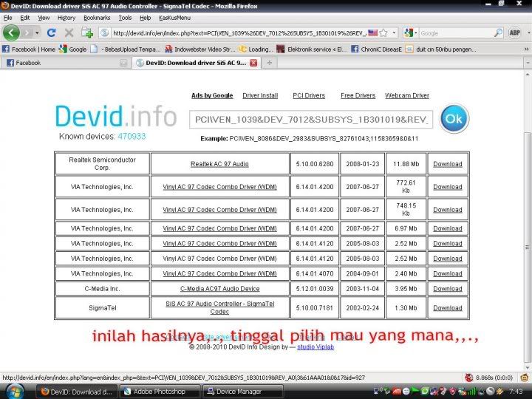
Task: Open Facebook | Home bookmark
Action: click(29, 50)
